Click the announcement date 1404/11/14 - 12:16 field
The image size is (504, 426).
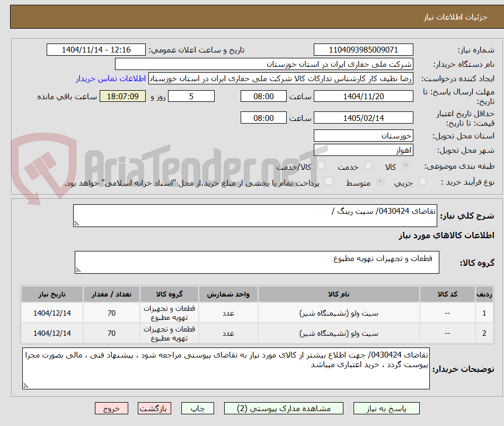(x=96, y=50)
